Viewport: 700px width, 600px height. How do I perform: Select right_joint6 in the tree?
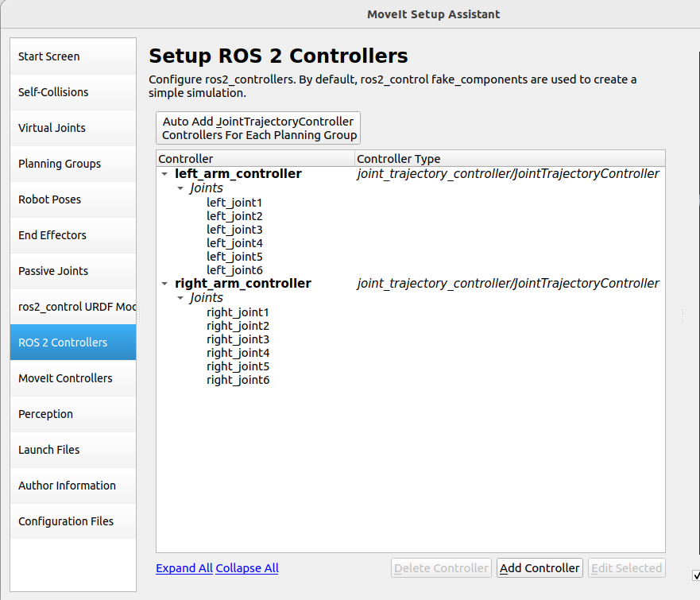tap(238, 380)
